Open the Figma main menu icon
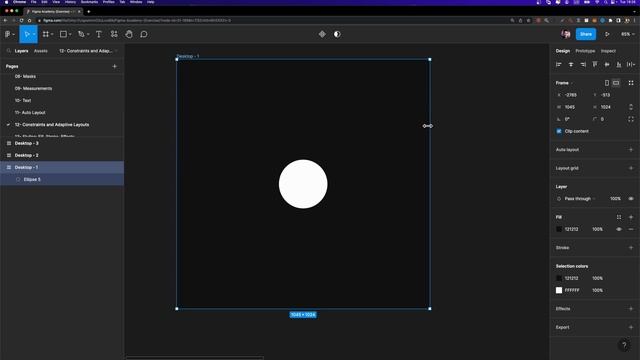640x360 pixels. (x=7, y=34)
